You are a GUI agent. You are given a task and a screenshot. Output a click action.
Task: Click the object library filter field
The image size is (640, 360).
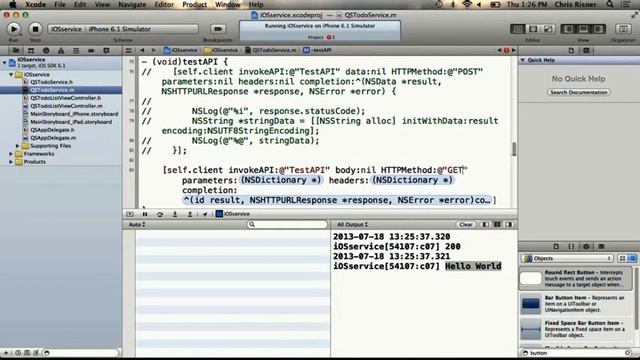pyautogui.click(x=577, y=353)
